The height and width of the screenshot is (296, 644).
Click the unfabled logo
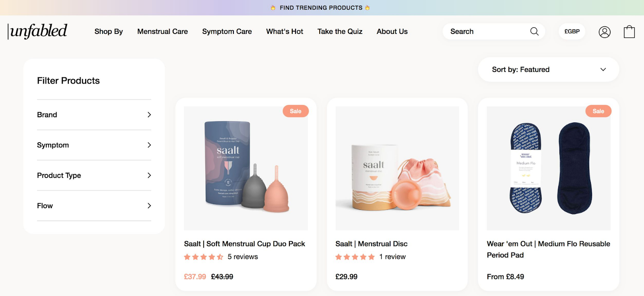tap(37, 31)
